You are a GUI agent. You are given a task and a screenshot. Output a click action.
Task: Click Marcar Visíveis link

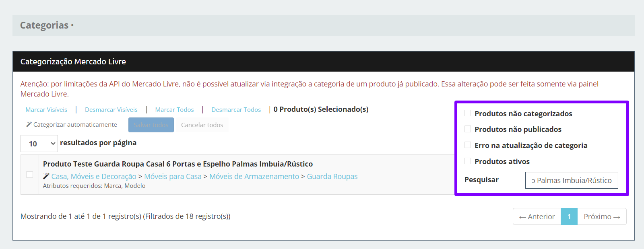click(46, 110)
